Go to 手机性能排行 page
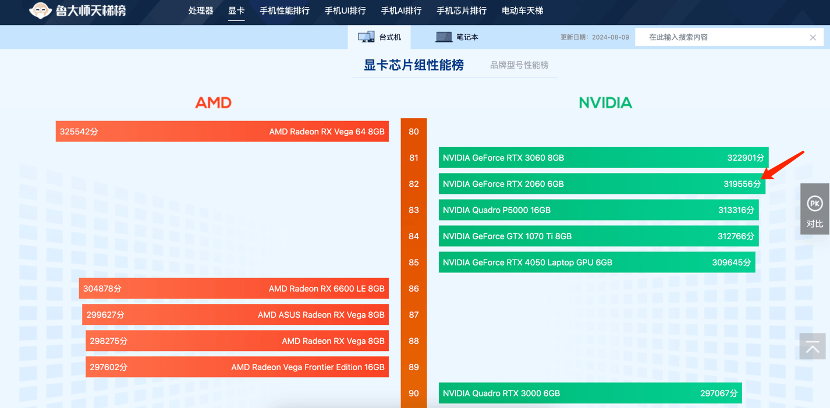Screen dimensions: 830x408 [284, 11]
